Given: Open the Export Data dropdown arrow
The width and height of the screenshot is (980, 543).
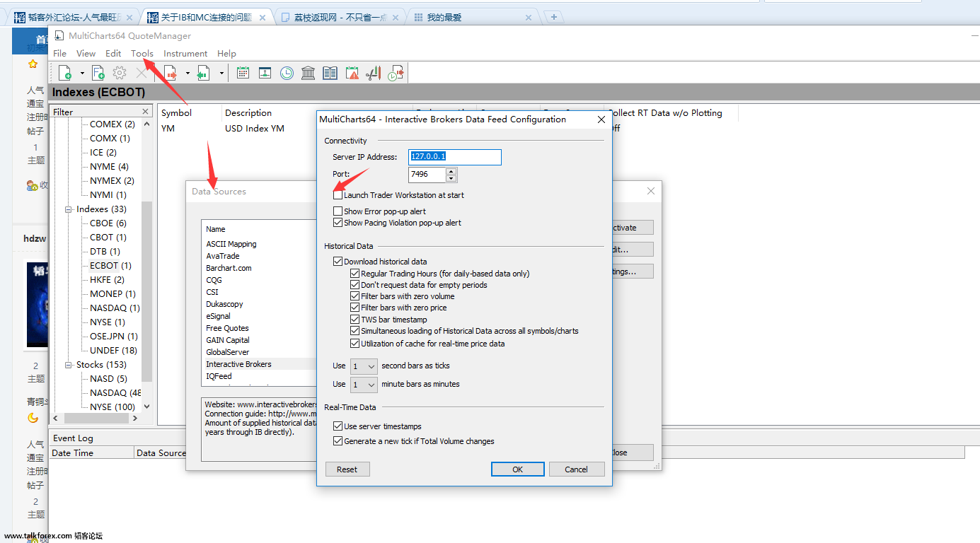Looking at the screenshot, I should point(188,73).
